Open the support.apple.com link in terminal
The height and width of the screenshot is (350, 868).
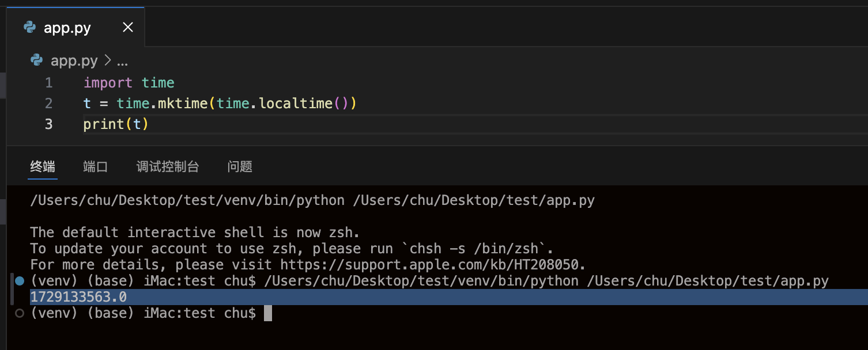point(432,265)
